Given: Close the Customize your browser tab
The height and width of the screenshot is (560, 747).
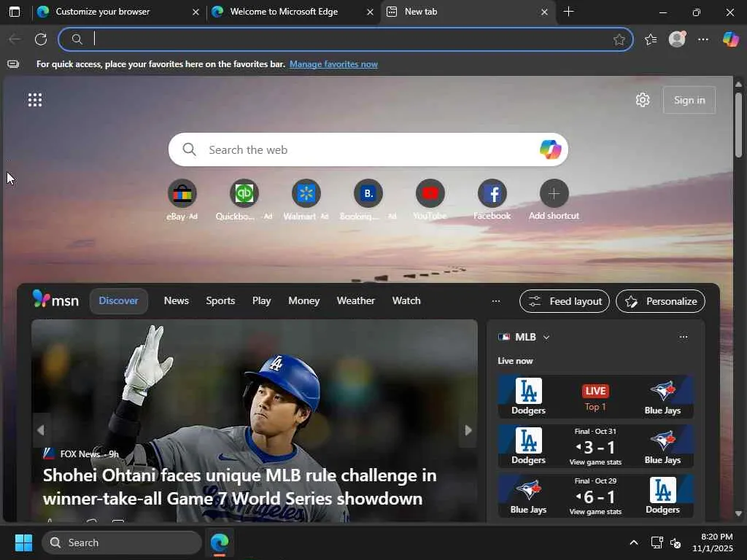Looking at the screenshot, I should coord(196,12).
